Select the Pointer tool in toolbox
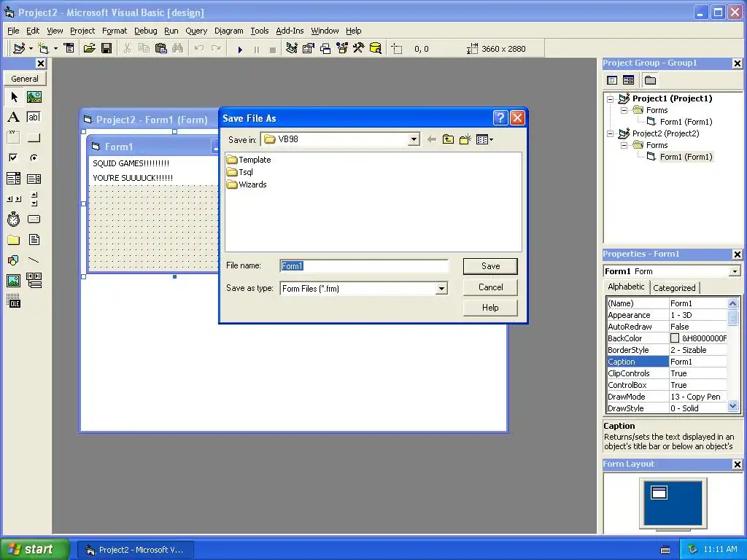The image size is (747, 560). click(14, 97)
